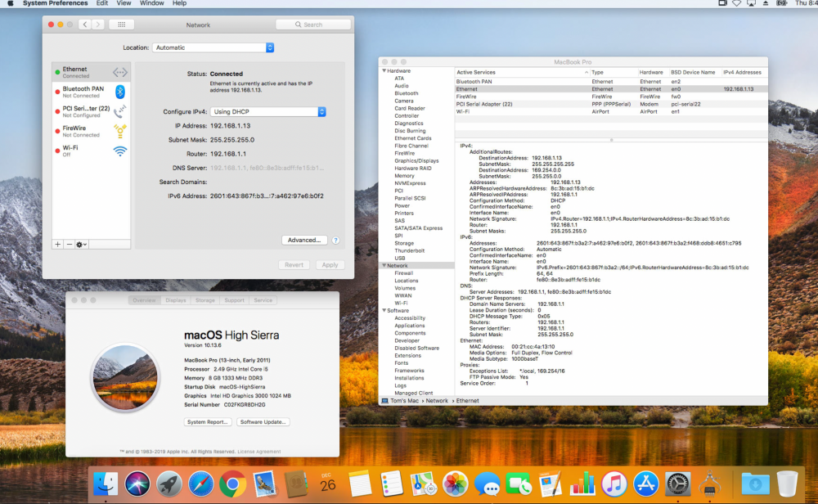Switch to Service tab in About window
This screenshot has height=504, width=818.
[x=263, y=300]
